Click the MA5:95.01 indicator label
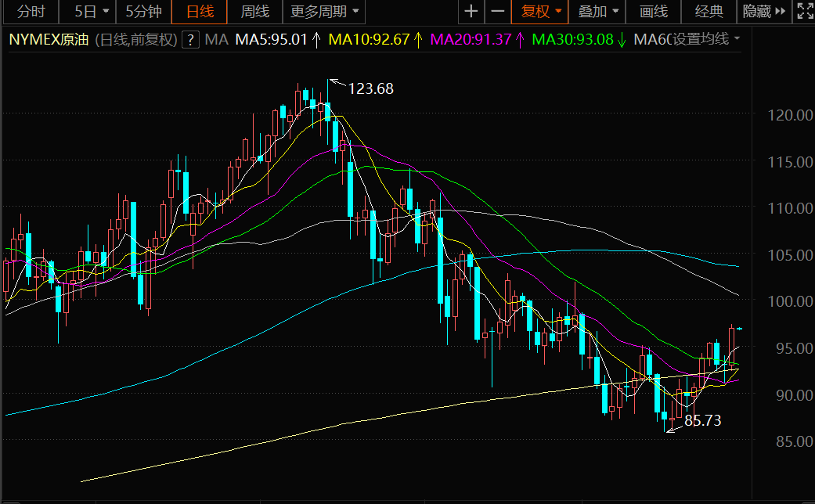The height and width of the screenshot is (504, 815). (272, 39)
